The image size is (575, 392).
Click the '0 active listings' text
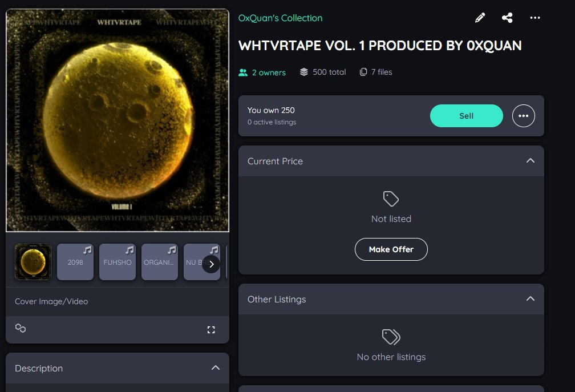coord(272,122)
